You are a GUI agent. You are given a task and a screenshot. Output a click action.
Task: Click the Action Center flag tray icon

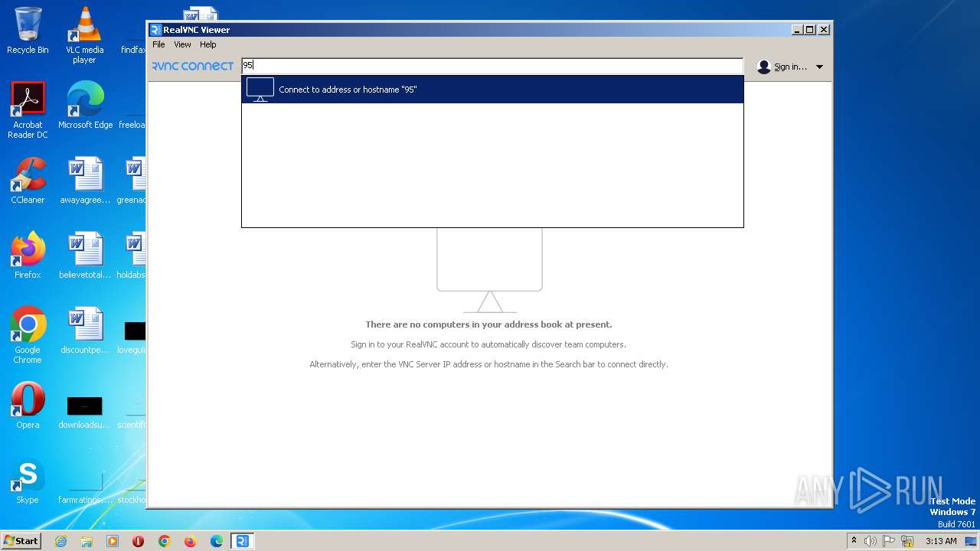tap(889, 541)
